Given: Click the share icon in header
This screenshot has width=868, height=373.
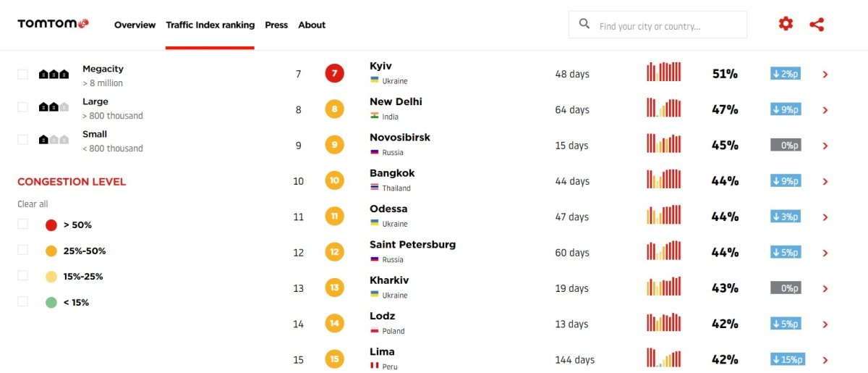Looking at the screenshot, I should coord(817,24).
